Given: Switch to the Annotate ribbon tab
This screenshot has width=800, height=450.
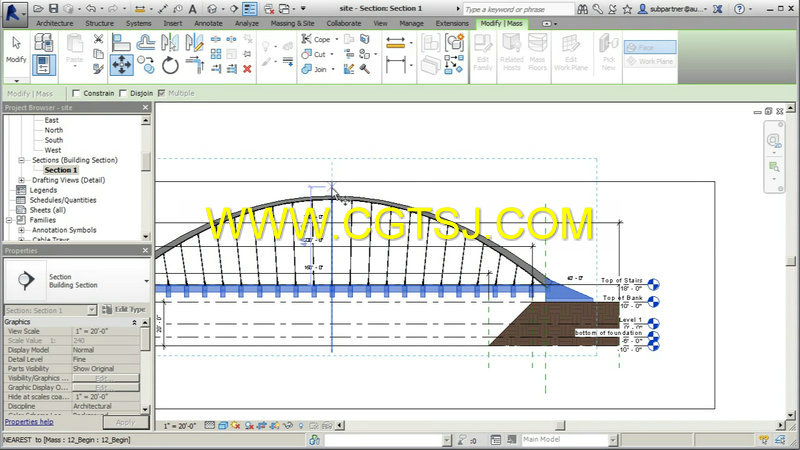Looking at the screenshot, I should [x=208, y=23].
